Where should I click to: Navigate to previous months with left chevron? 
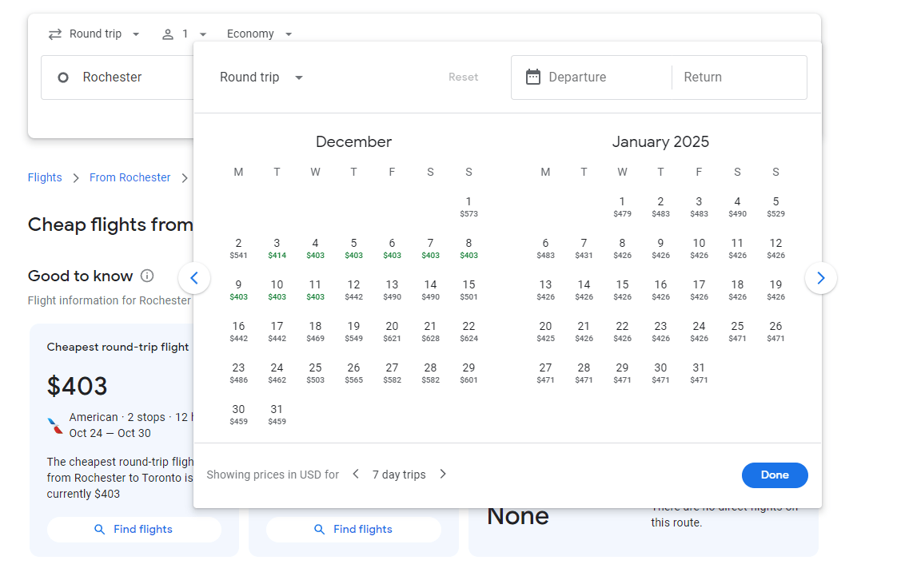pos(194,278)
